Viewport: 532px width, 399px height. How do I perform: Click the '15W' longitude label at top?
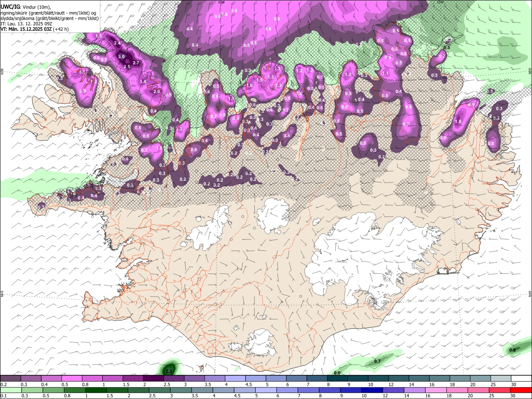[x=441, y=2]
